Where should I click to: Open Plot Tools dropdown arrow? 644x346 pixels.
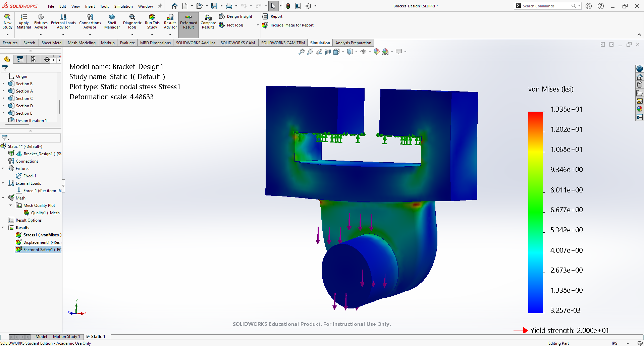258,25
